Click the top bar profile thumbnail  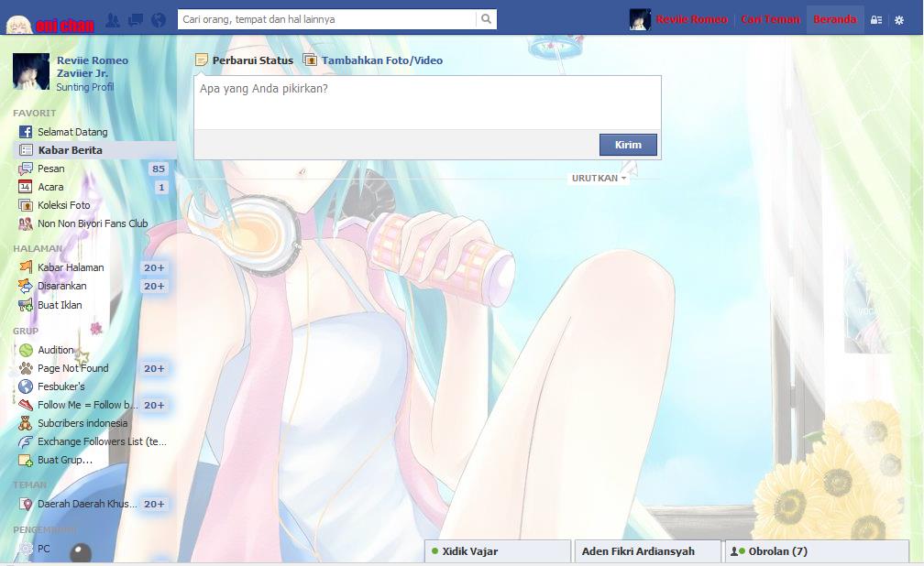tap(640, 19)
